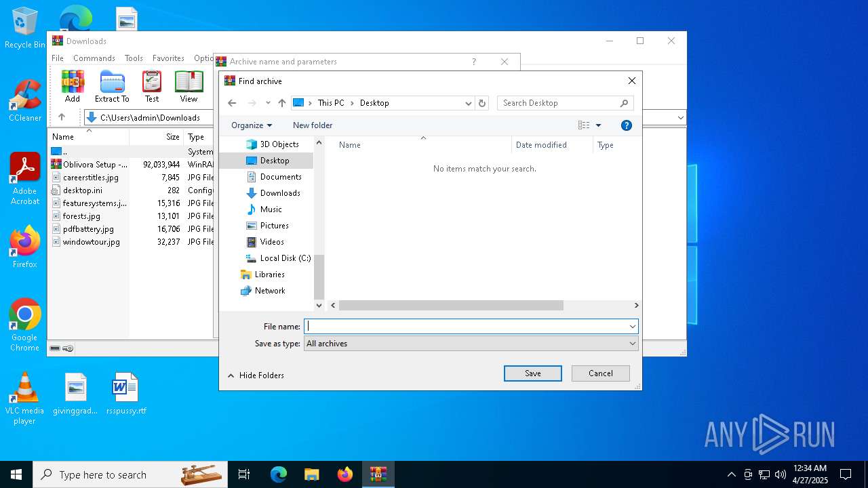868x488 pixels.
Task: Open the Save as type combo box
Action: point(471,344)
